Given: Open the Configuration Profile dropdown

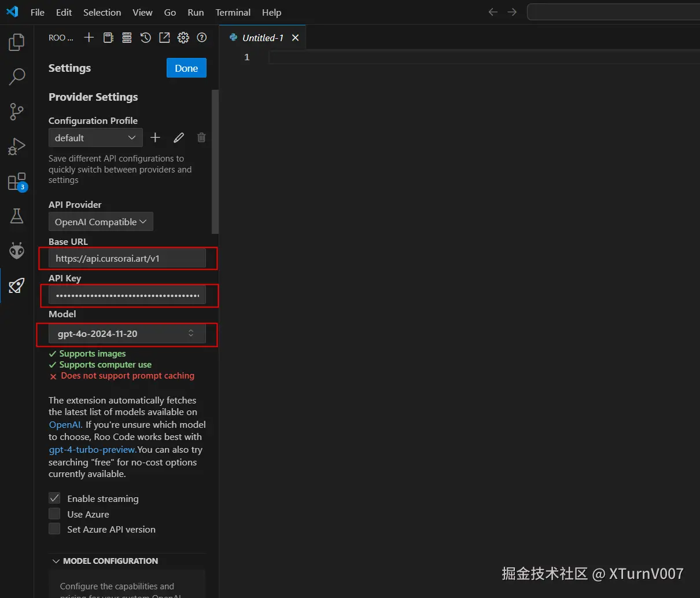Looking at the screenshot, I should tap(95, 138).
